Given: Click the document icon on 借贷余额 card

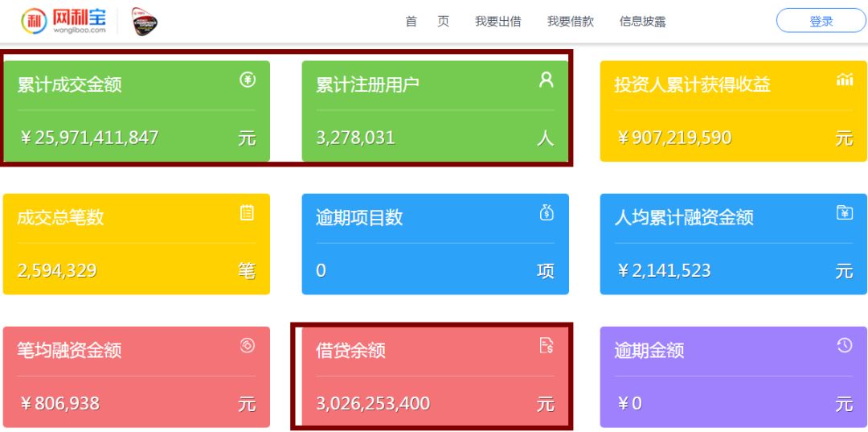Looking at the screenshot, I should click(x=547, y=346).
